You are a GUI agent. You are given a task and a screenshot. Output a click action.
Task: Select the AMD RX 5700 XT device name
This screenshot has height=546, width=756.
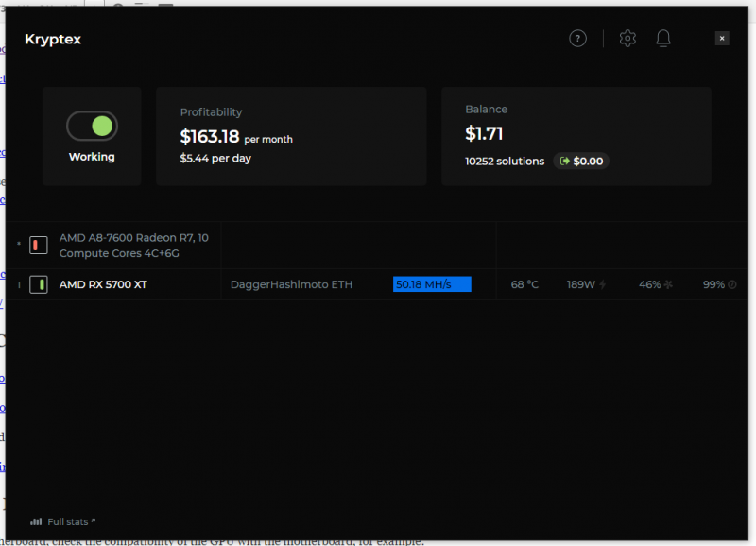[x=103, y=284]
